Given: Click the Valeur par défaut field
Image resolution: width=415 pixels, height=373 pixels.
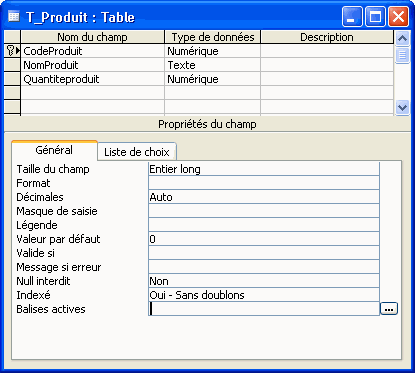Looking at the screenshot, I should pos(264,239).
